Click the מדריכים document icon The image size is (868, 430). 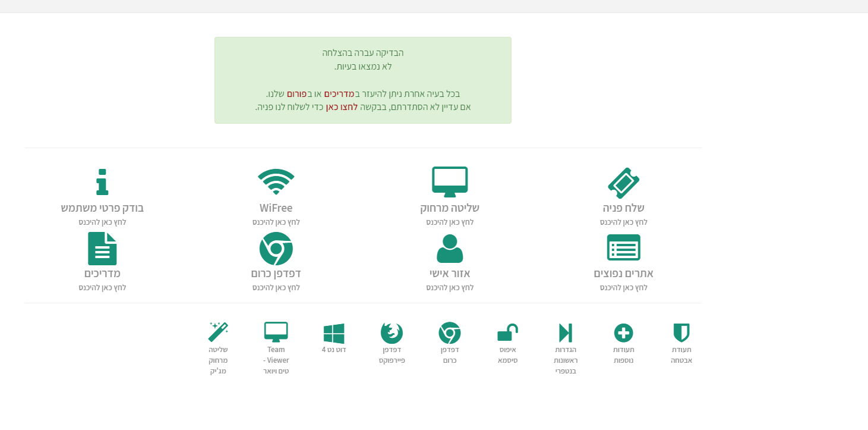(x=102, y=248)
